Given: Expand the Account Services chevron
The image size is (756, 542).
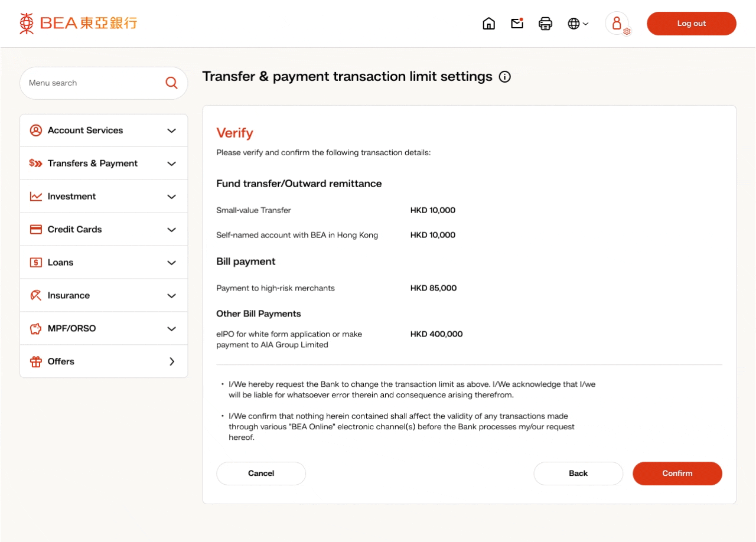Looking at the screenshot, I should [171, 130].
